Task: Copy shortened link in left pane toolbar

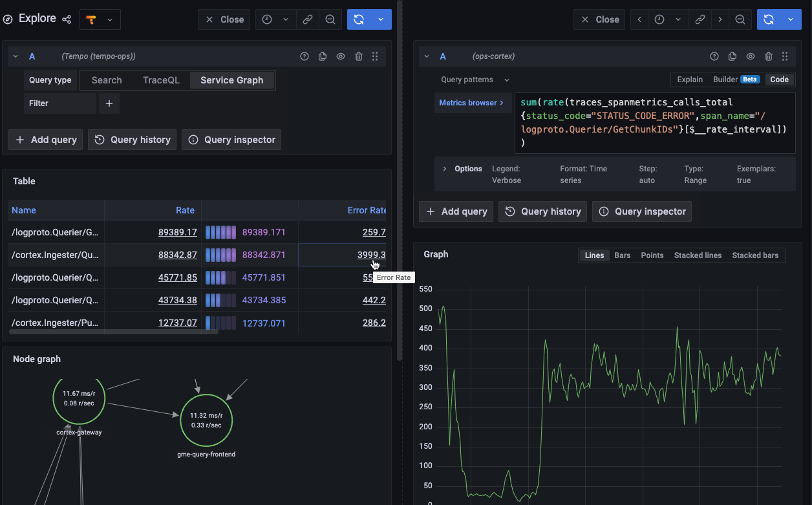Action: [x=308, y=19]
